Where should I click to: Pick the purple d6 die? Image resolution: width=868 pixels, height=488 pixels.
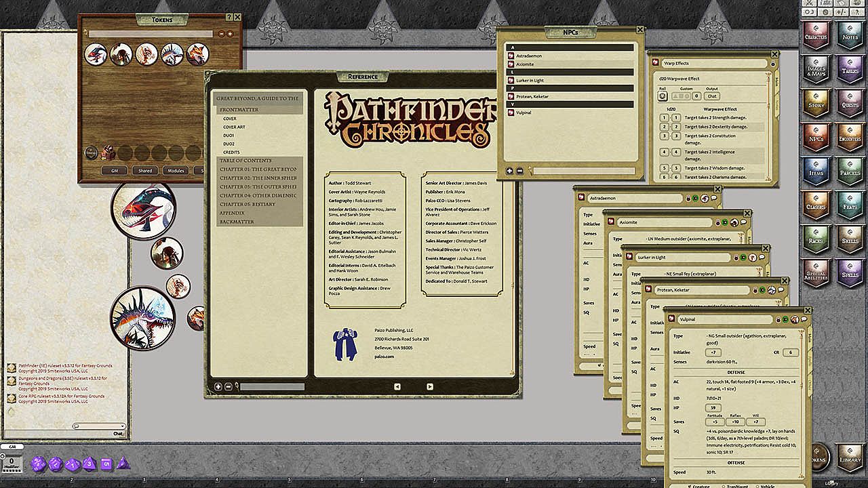click(106, 464)
